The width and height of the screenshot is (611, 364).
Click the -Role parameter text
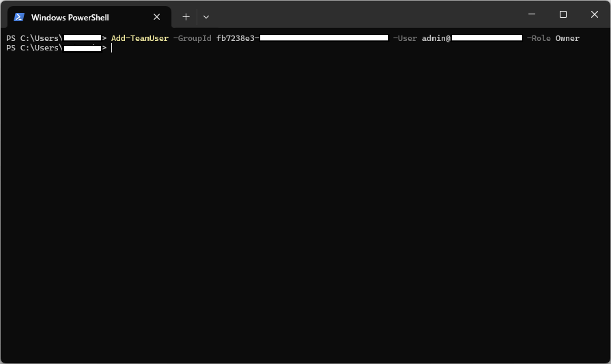coord(539,38)
